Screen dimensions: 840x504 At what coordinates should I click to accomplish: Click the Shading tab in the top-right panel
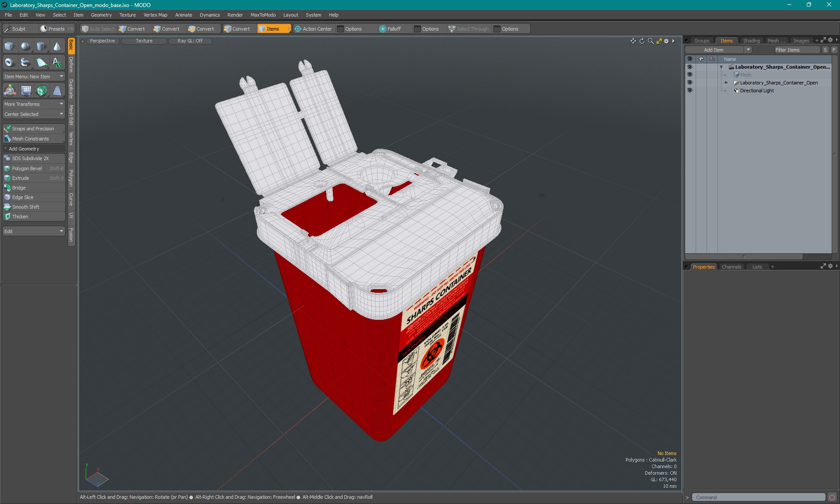point(751,40)
